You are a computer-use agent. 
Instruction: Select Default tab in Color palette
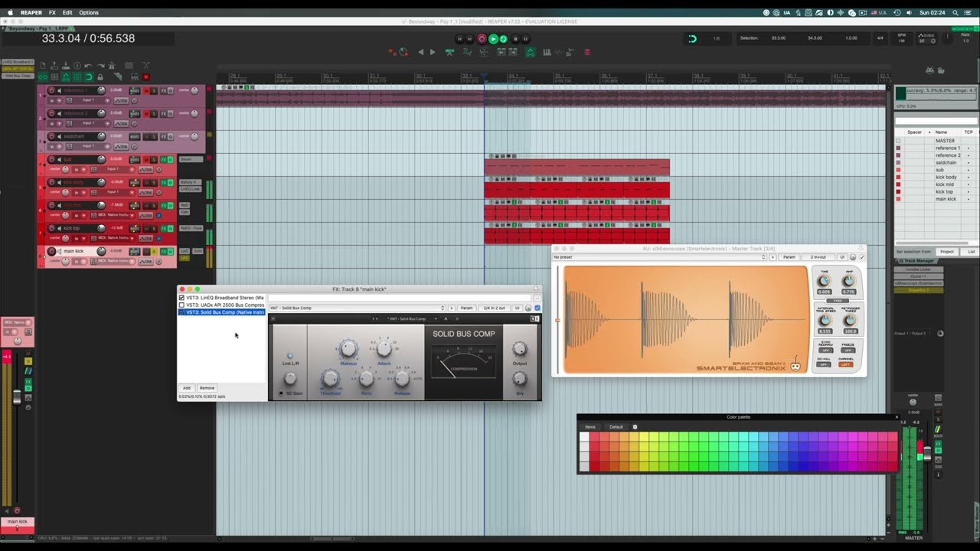(616, 427)
